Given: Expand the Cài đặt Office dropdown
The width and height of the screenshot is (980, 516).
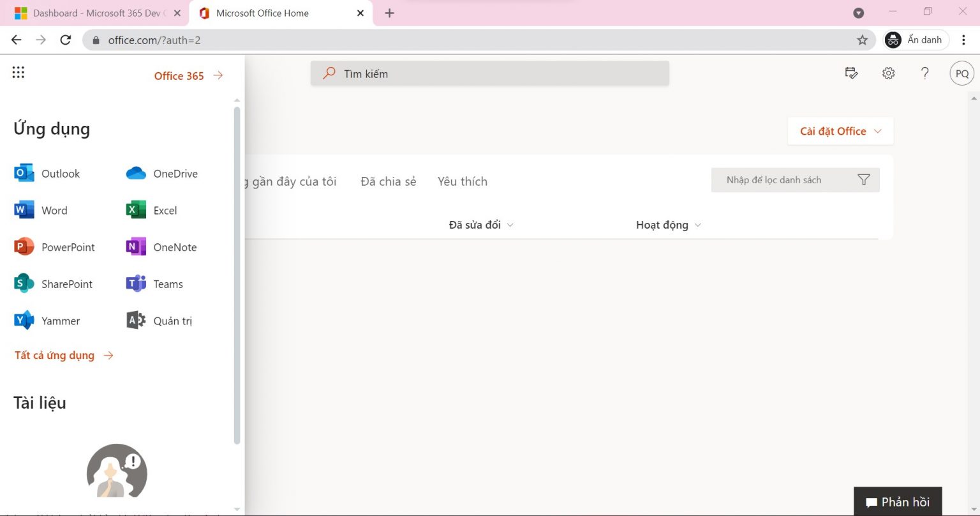Looking at the screenshot, I should (x=840, y=131).
